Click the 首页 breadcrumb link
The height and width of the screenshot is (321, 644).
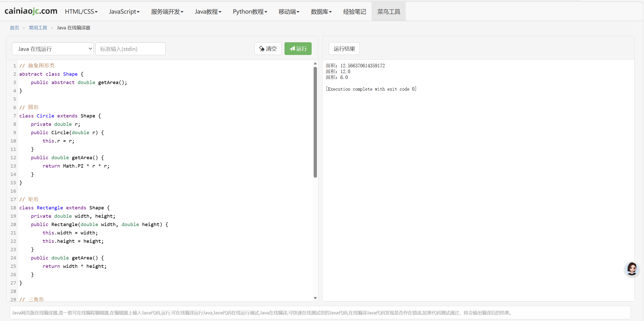(14, 28)
